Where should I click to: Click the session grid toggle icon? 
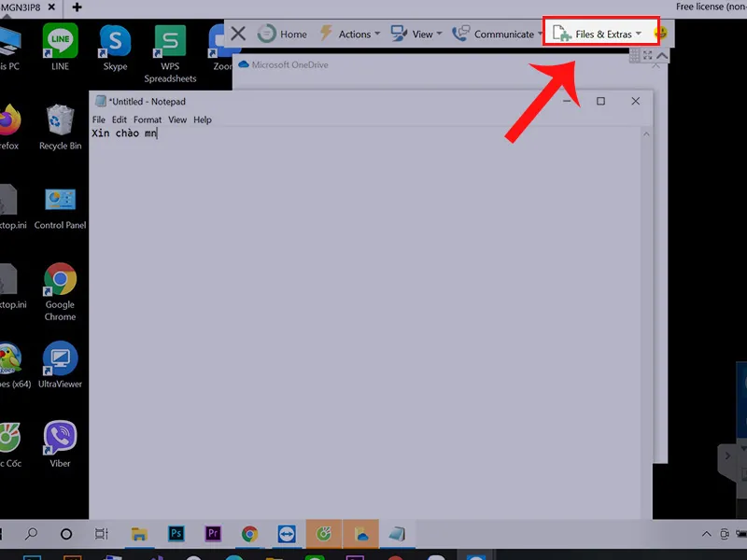point(635,55)
